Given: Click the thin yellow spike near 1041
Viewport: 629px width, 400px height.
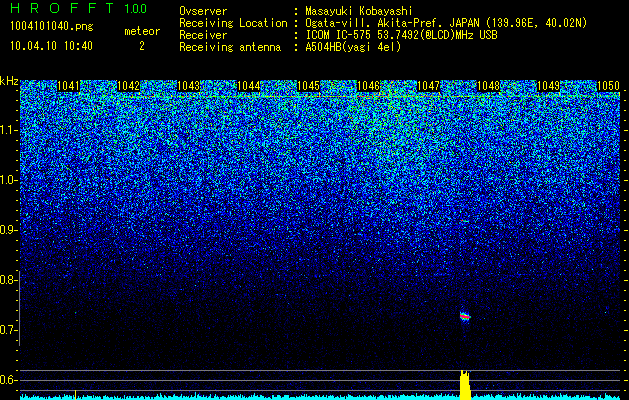Looking at the screenshot, I should click(75, 394).
